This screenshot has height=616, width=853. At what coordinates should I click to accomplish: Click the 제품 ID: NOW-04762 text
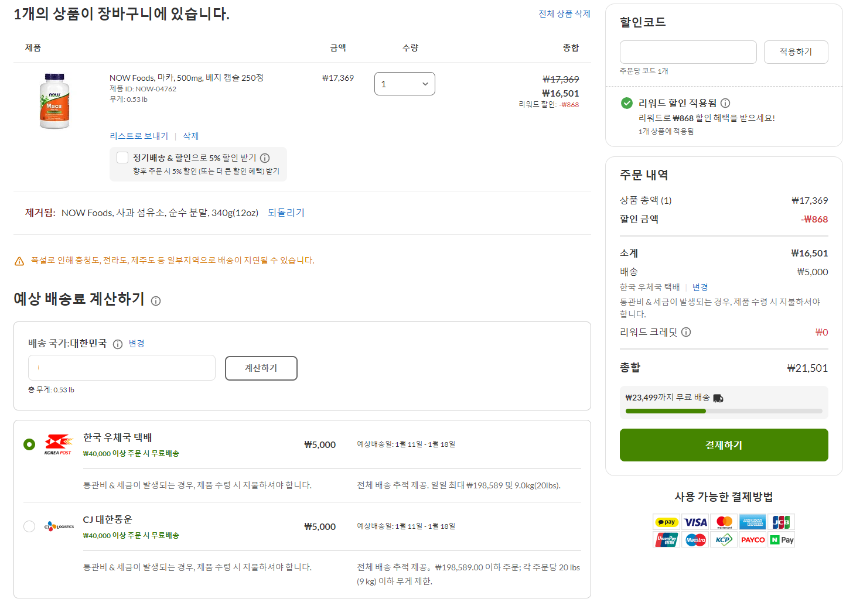[x=142, y=89]
